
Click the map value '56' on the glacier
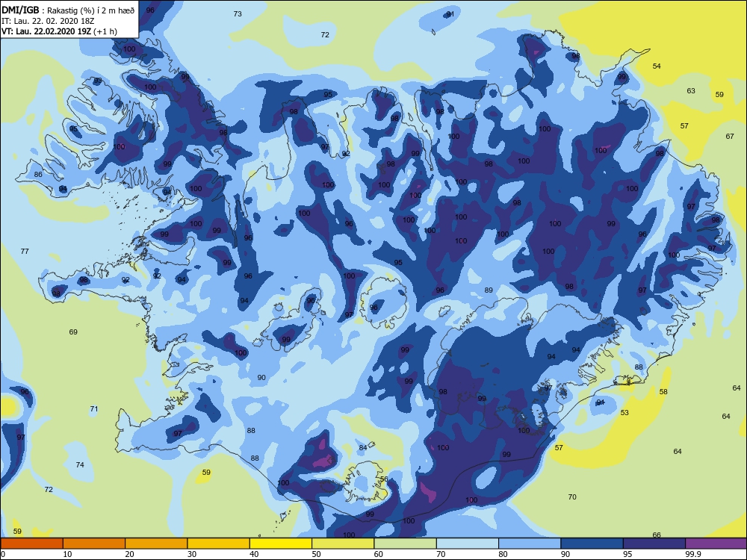[x=384, y=479]
